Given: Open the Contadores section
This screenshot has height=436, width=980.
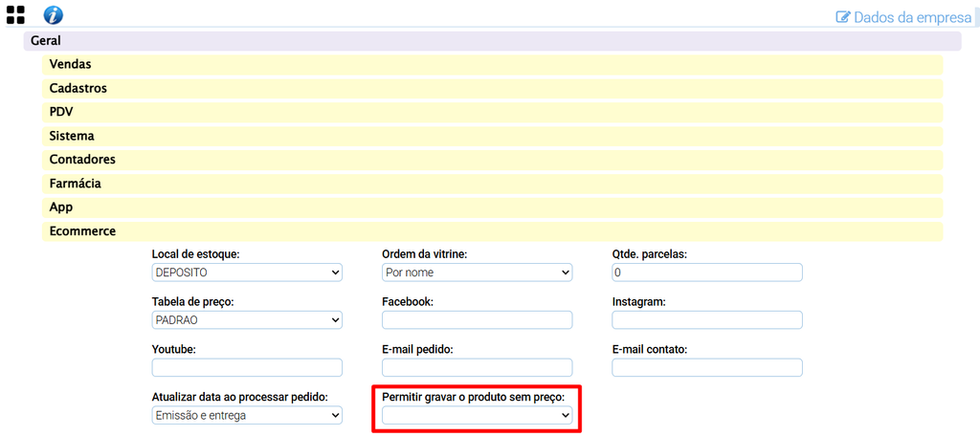Looking at the screenshot, I should tap(492, 160).
